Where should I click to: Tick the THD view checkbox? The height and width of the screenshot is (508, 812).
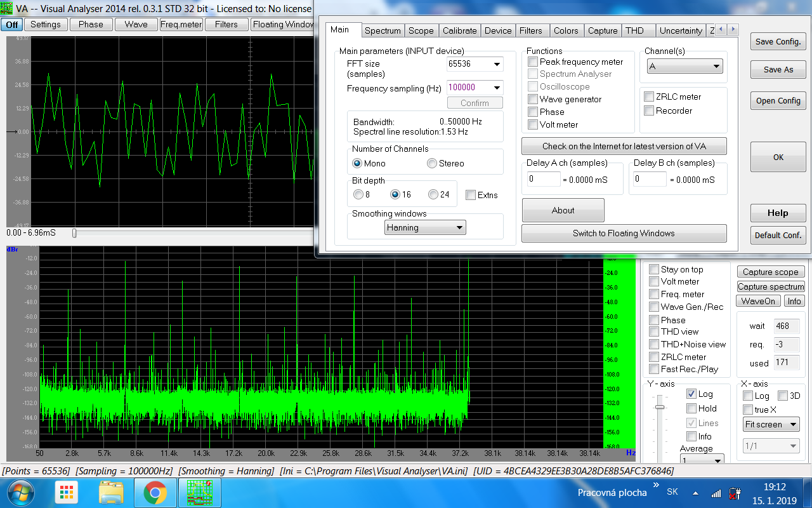654,331
